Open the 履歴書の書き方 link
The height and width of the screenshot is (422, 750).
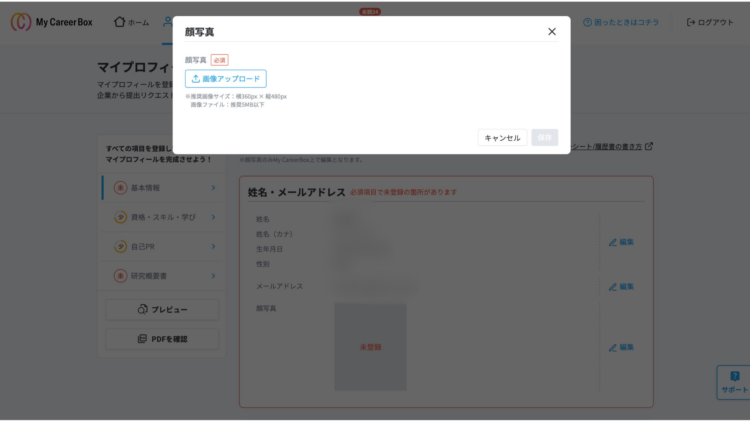pos(607,146)
